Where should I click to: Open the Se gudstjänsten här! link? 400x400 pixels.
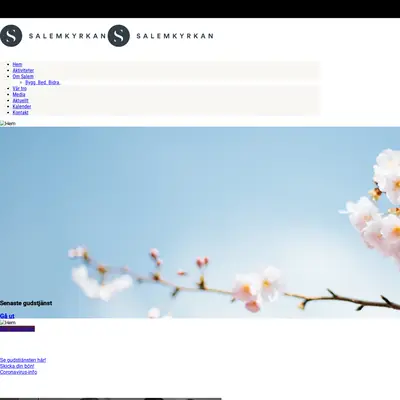click(x=23, y=360)
